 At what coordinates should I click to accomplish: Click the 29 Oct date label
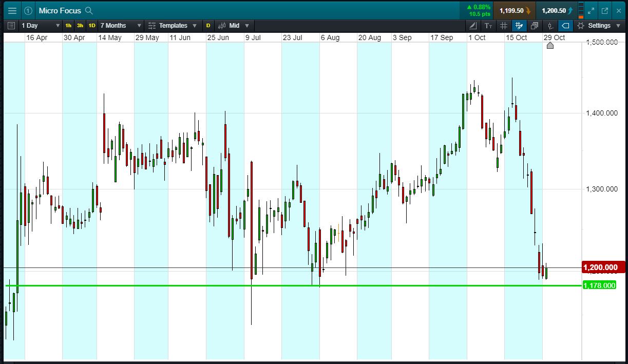pos(554,37)
